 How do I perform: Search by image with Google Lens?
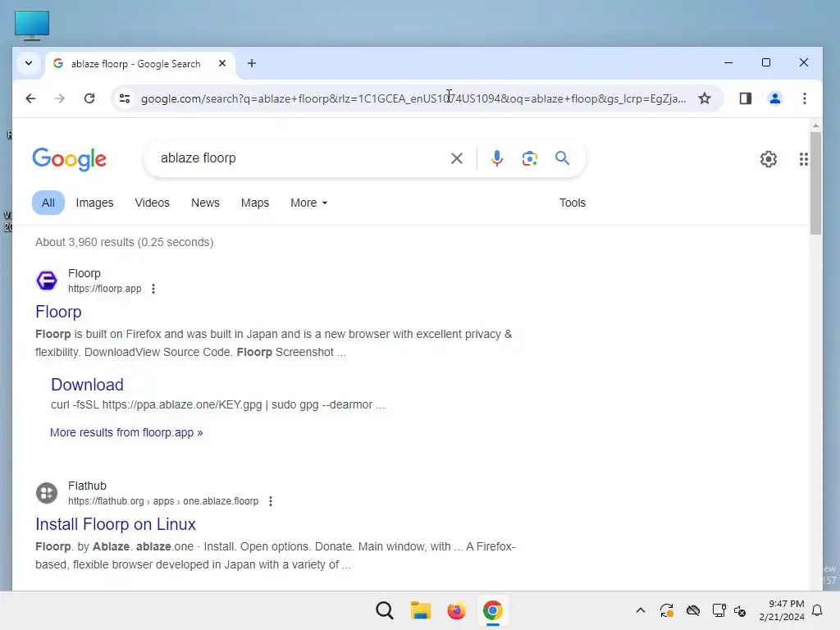529,158
